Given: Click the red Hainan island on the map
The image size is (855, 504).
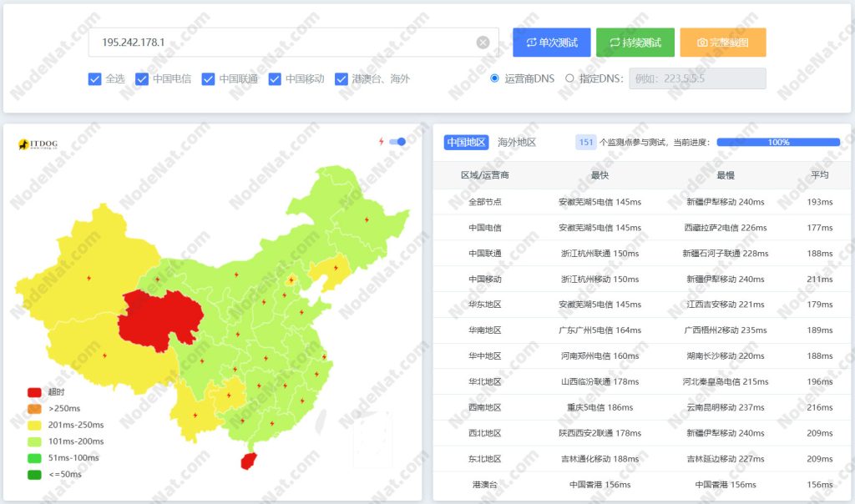Looking at the screenshot, I should pos(249,461).
